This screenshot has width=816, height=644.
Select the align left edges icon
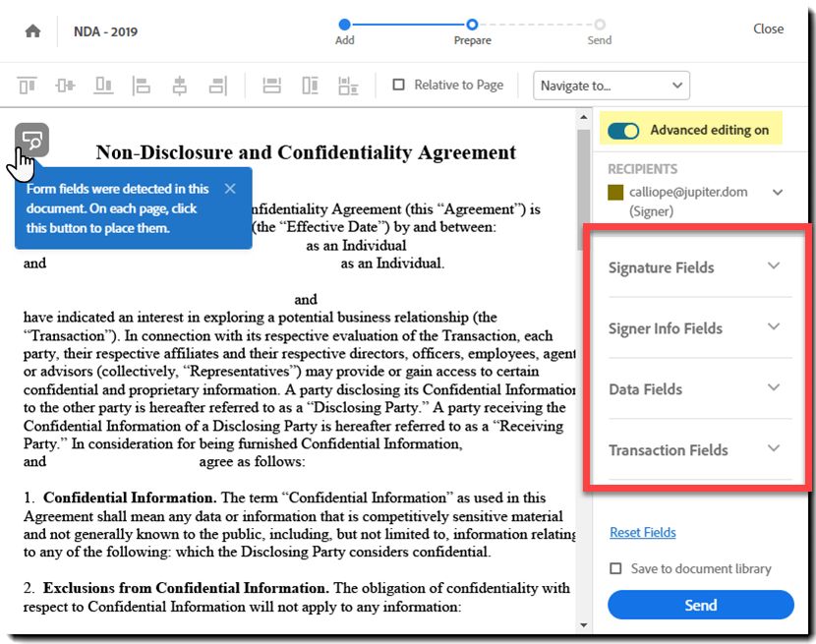[x=141, y=86]
